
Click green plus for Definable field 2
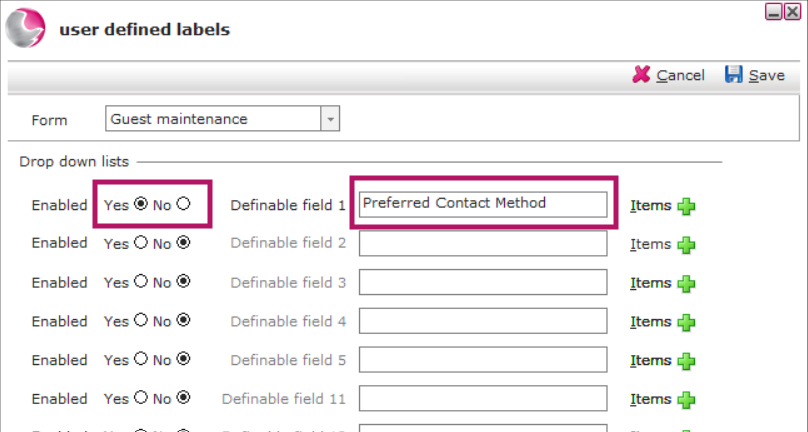click(686, 245)
